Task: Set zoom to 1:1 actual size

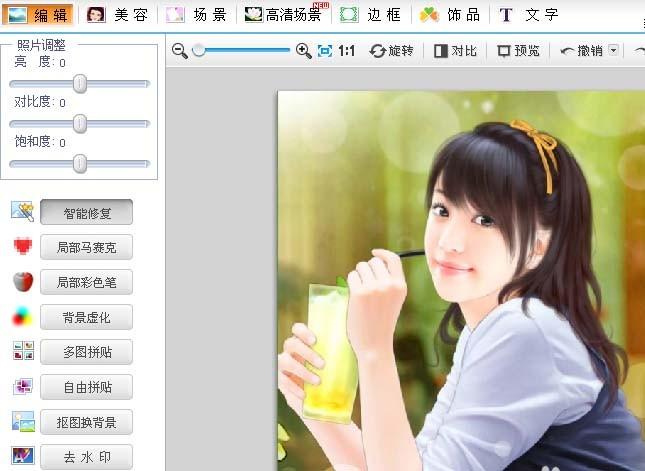Action: tap(346, 51)
